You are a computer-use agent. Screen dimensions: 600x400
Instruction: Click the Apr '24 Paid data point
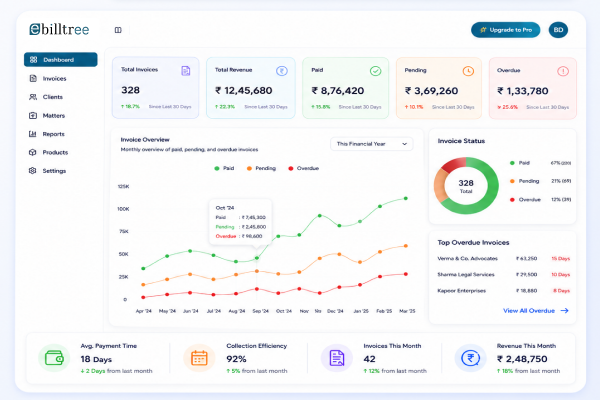(143, 269)
